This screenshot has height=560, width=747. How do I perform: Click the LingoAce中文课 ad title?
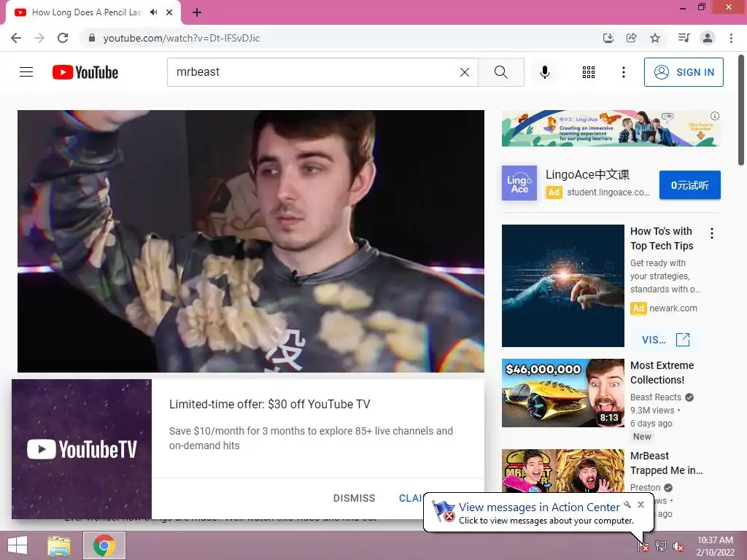[587, 174]
